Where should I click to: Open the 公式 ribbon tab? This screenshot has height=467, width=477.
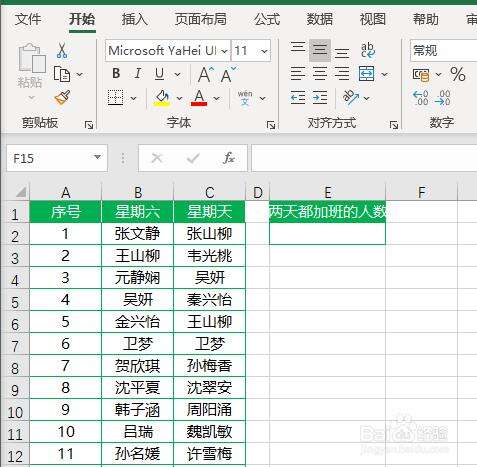pos(267,19)
